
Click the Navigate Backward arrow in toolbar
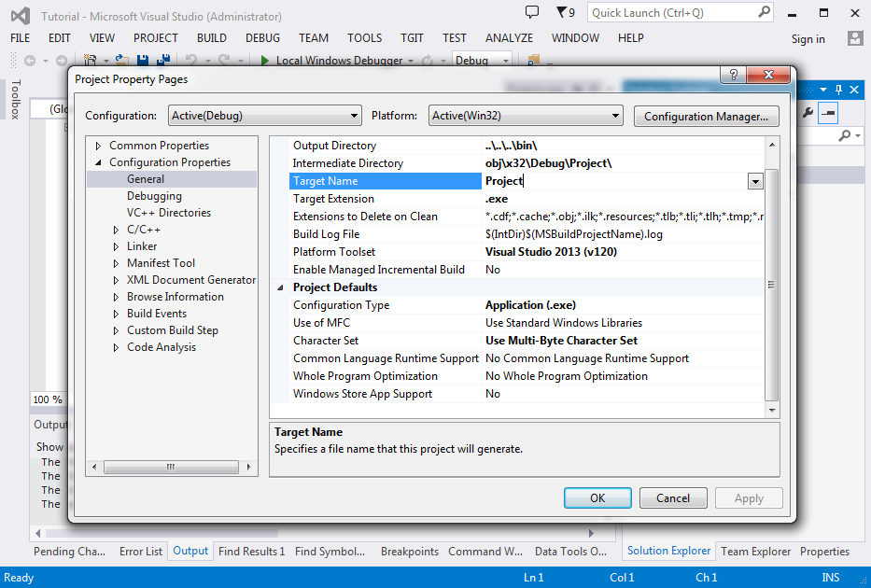click(x=30, y=61)
